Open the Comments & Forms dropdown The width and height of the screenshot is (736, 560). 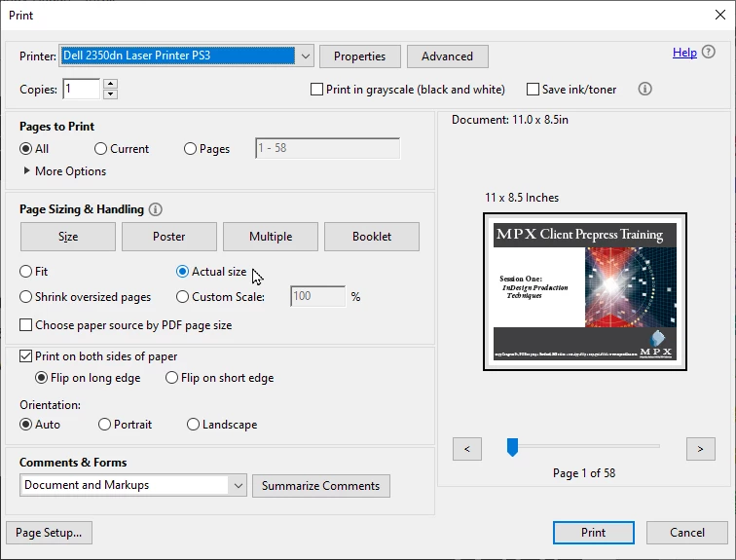(133, 485)
